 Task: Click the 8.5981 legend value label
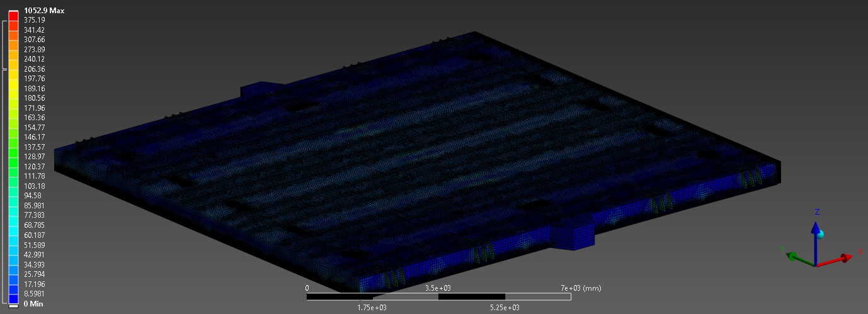[x=34, y=294]
